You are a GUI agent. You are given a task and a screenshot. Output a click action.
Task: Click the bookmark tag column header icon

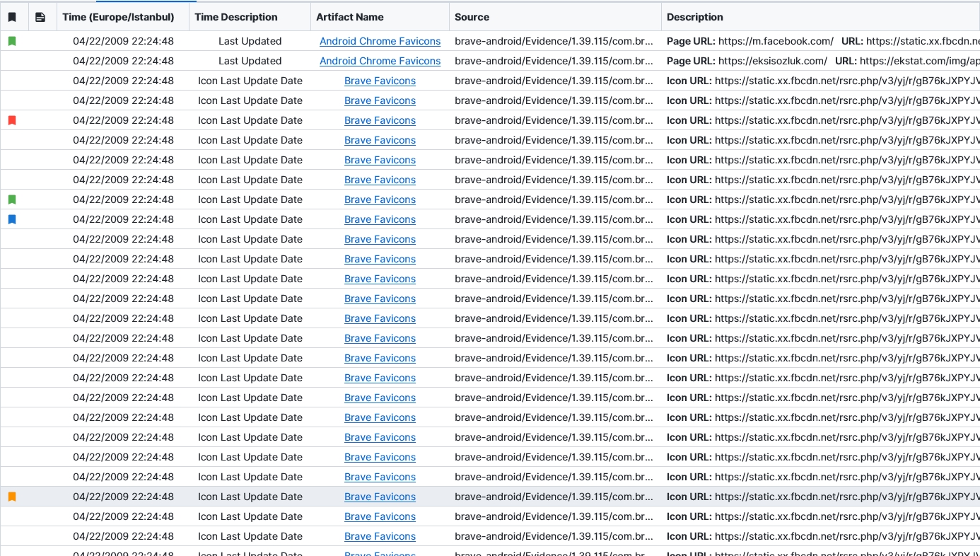click(x=12, y=17)
